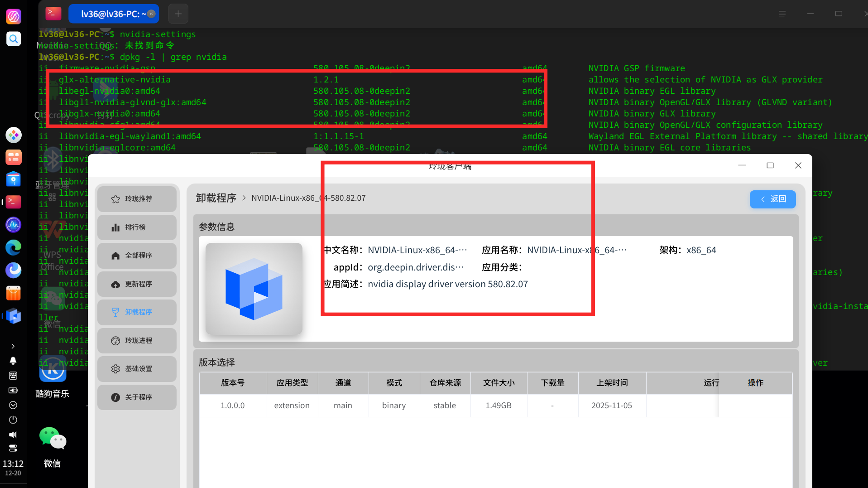Click the Linglong blue cube dock icon
The width and height of the screenshot is (868, 488).
(14, 316)
